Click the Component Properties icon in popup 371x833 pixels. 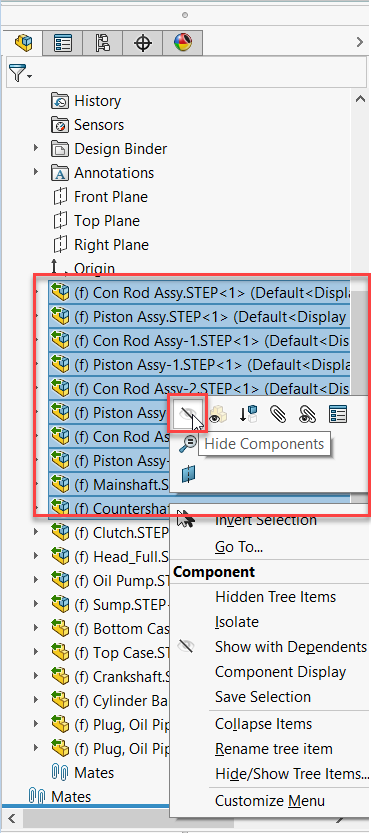point(338,414)
